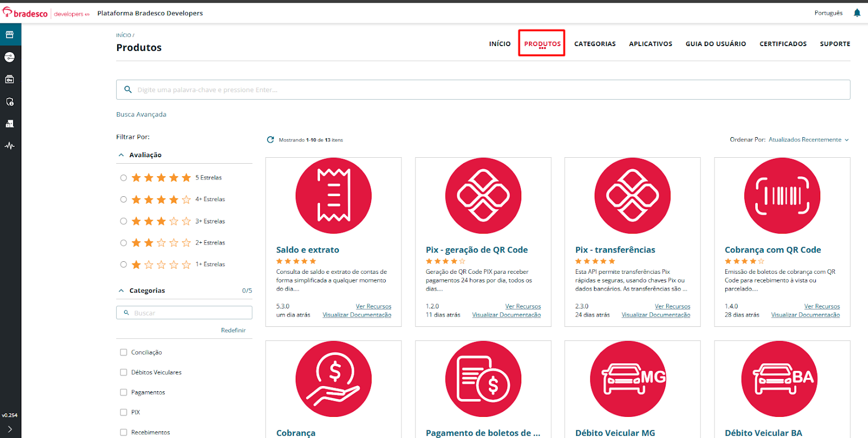Click the activity pulse icon in sidebar

click(10, 146)
